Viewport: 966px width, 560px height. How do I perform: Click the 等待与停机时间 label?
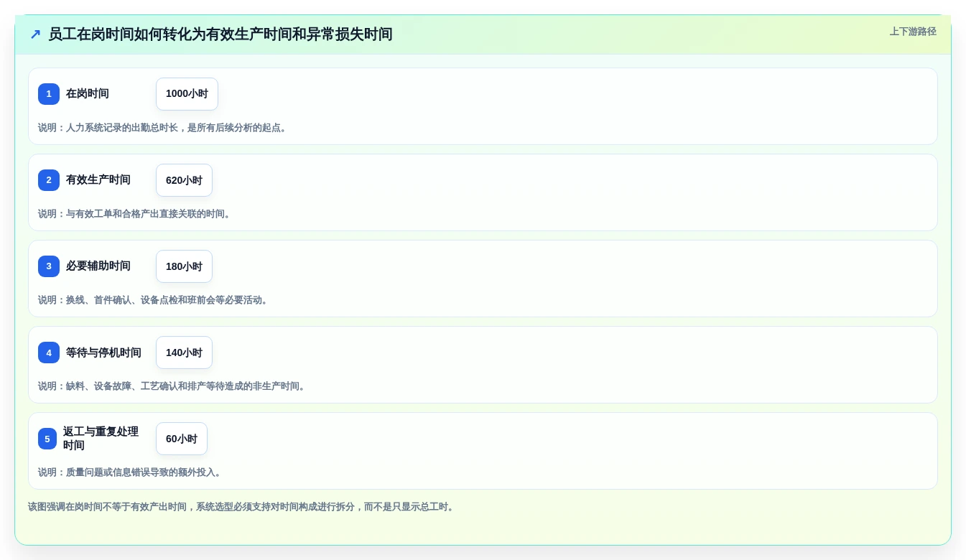tap(103, 353)
